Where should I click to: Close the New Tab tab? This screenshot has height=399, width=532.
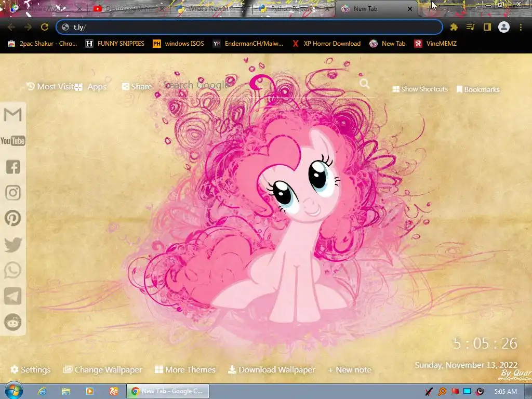tap(410, 9)
